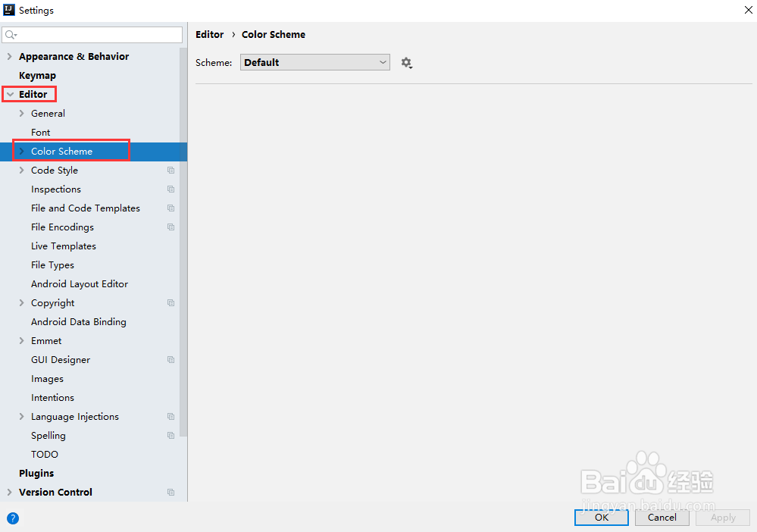
Task: Click the icon beside Language Injections
Action: point(170,416)
